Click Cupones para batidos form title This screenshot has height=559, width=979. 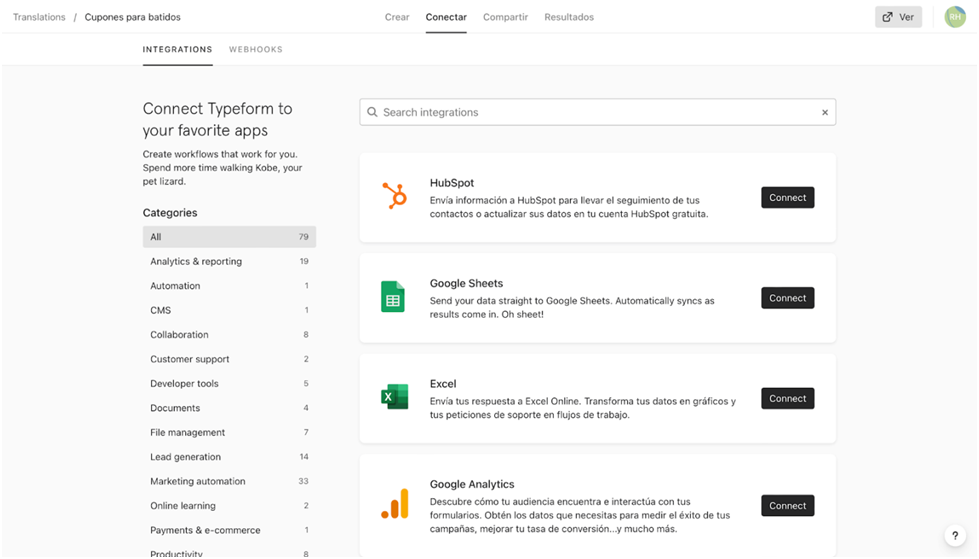(132, 17)
